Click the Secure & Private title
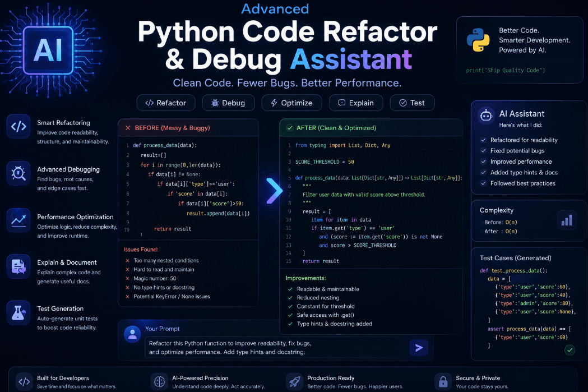588x392 pixels. tap(478, 378)
